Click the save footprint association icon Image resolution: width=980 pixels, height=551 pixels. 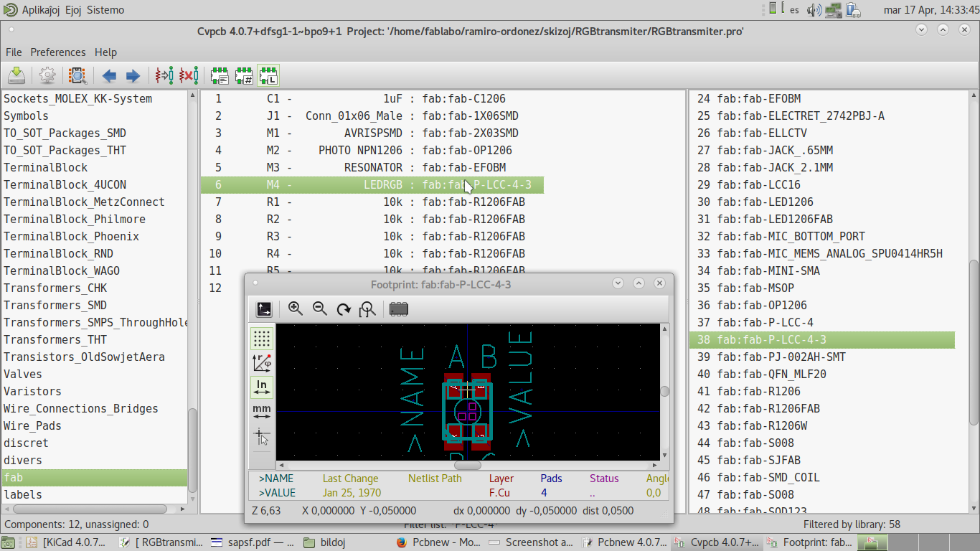coord(17,75)
